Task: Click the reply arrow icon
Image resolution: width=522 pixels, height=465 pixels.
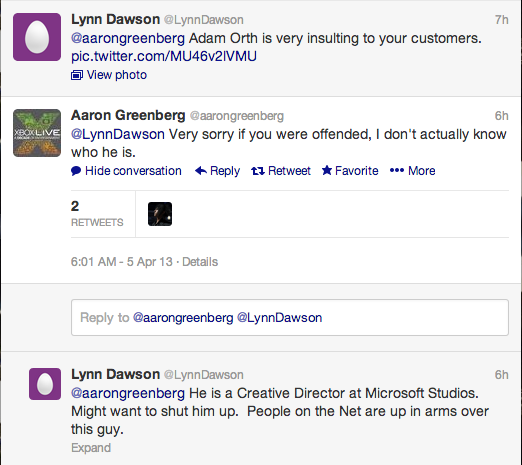Action: point(201,171)
